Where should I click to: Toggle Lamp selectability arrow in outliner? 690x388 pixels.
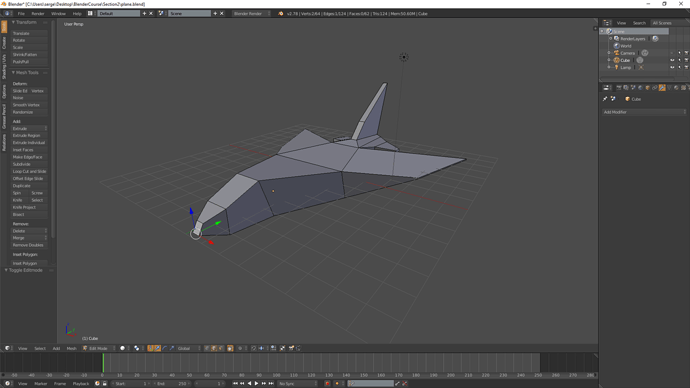point(679,67)
